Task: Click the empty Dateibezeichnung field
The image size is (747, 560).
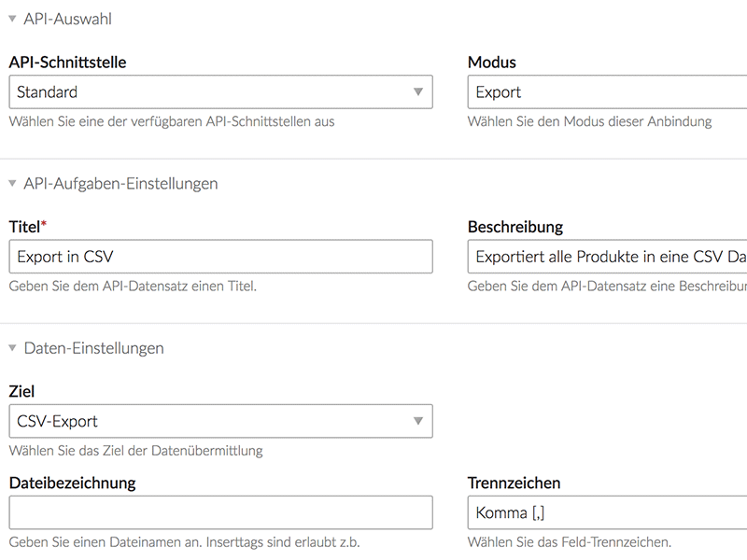Action: (221, 512)
